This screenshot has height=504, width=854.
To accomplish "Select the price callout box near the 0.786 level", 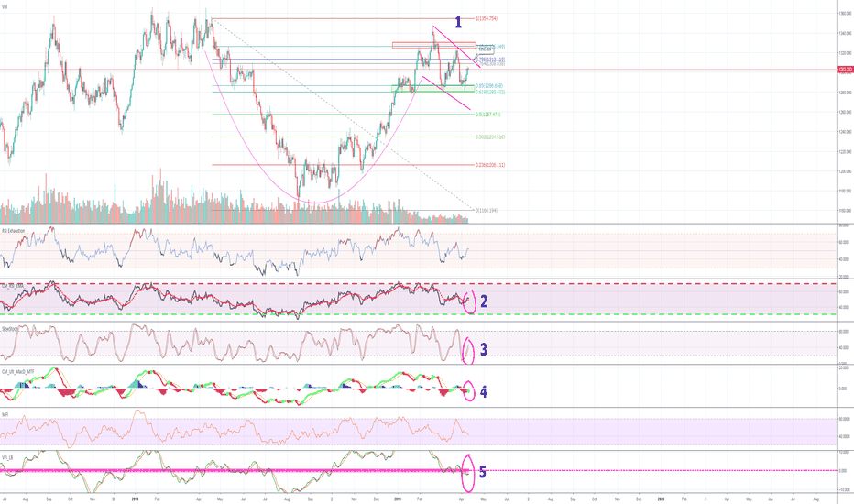I will coord(486,49).
